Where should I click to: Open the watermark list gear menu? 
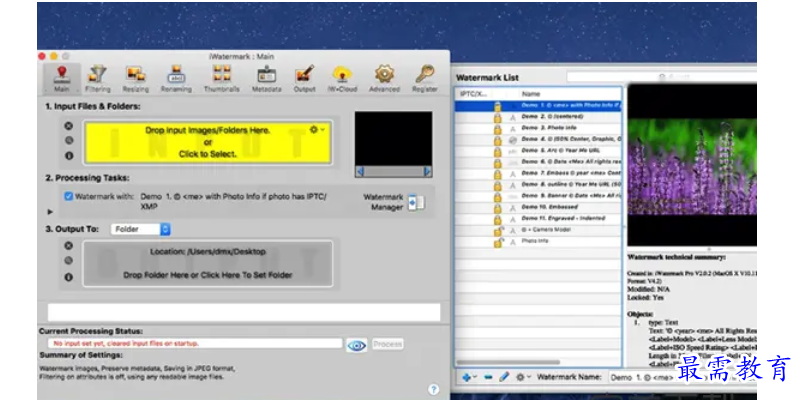click(523, 377)
